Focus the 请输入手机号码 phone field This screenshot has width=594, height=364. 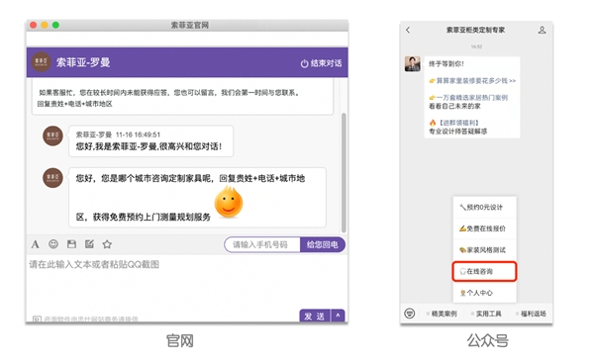coord(262,245)
